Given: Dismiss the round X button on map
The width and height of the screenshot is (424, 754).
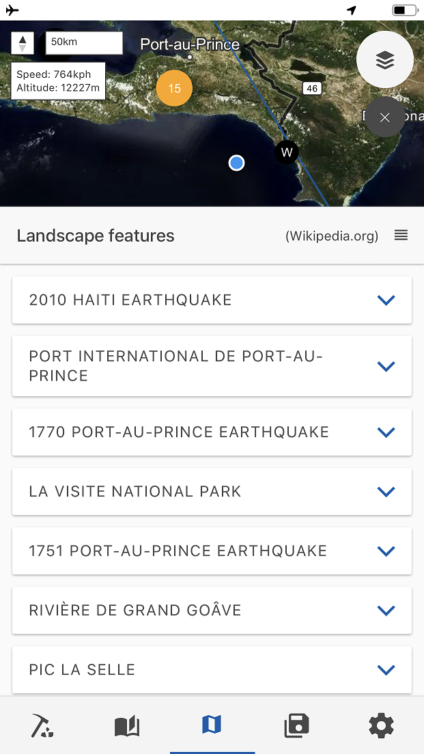Looking at the screenshot, I should click(385, 117).
